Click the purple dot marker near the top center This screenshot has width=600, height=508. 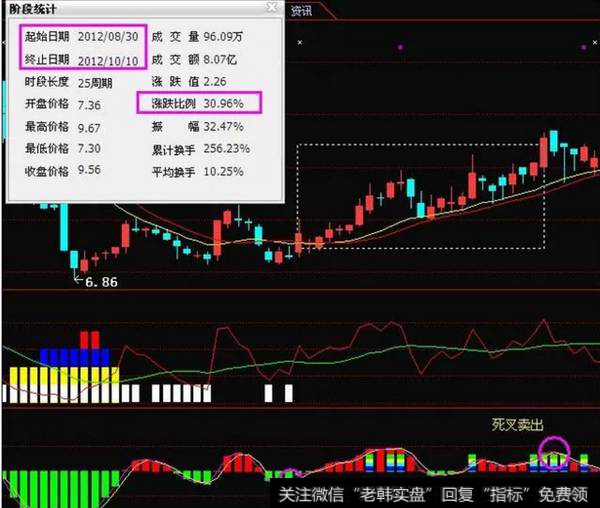click(400, 47)
